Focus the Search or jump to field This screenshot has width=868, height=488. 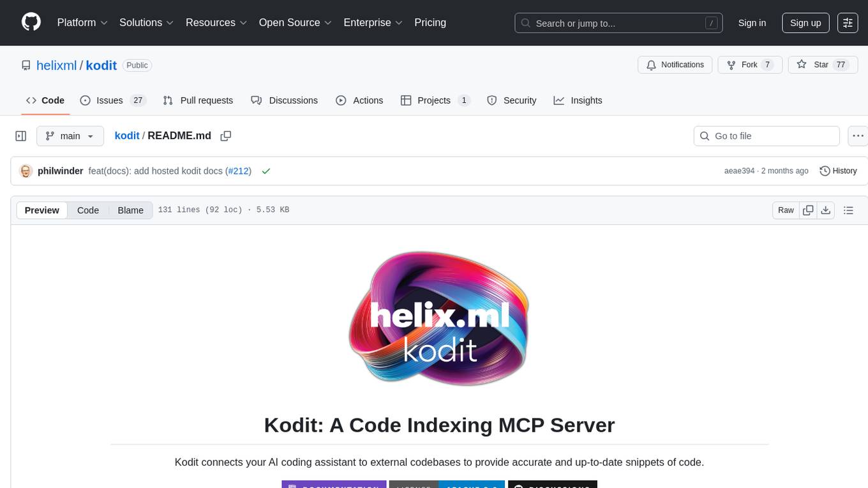tap(618, 23)
